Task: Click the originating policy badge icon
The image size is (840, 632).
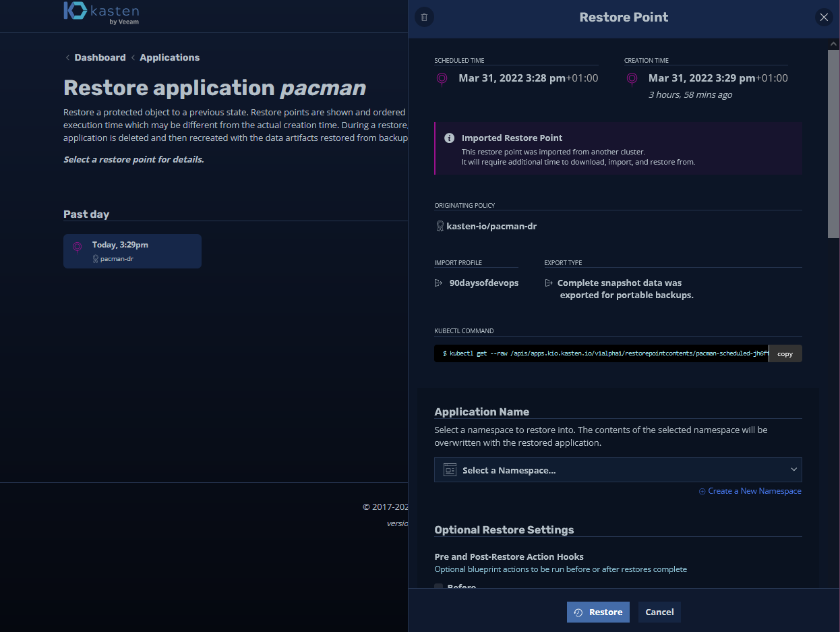Action: click(x=440, y=227)
